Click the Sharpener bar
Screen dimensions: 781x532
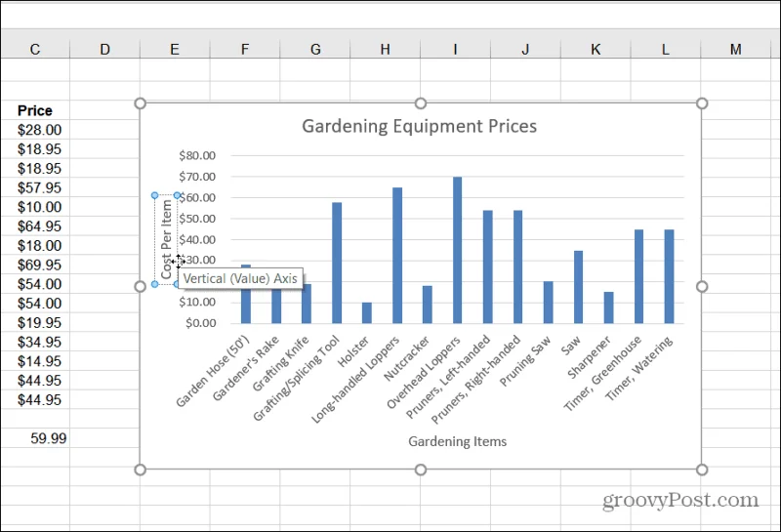(x=608, y=307)
